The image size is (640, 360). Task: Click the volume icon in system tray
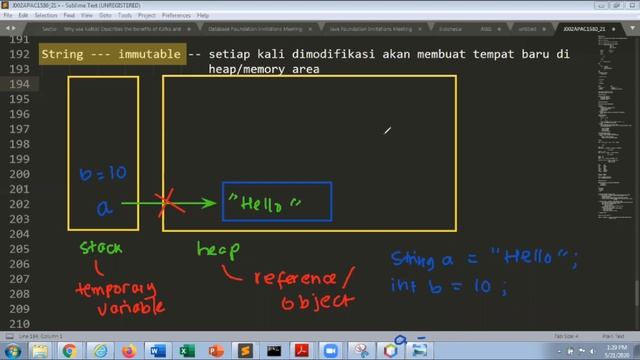click(592, 351)
